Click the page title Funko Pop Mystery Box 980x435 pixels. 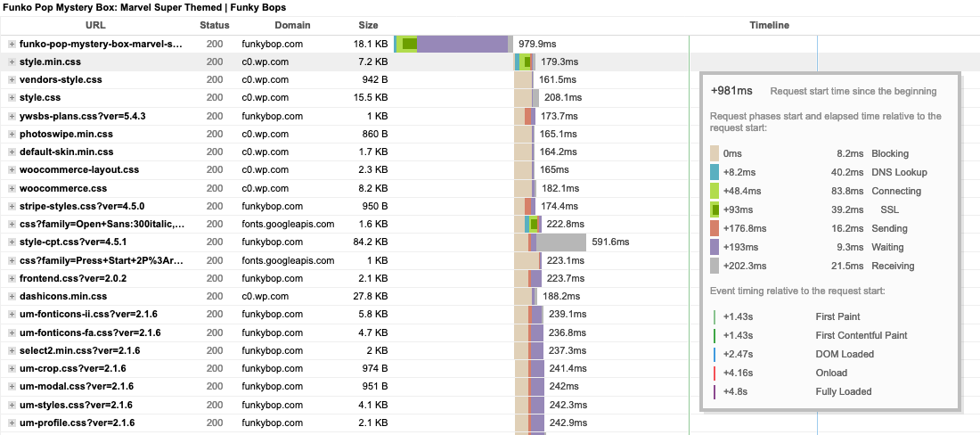[144, 7]
